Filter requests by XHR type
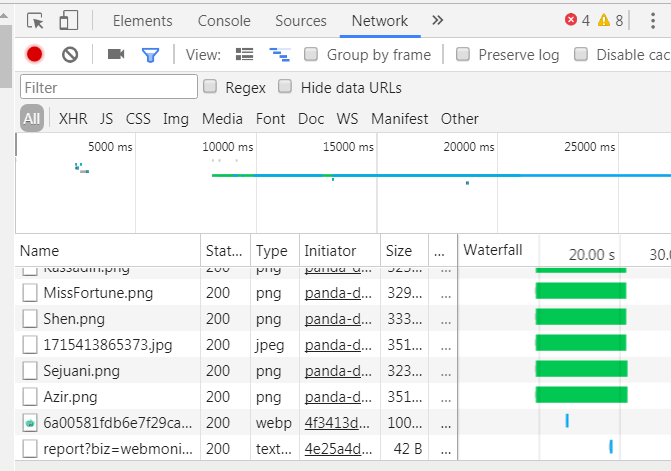 (x=73, y=118)
